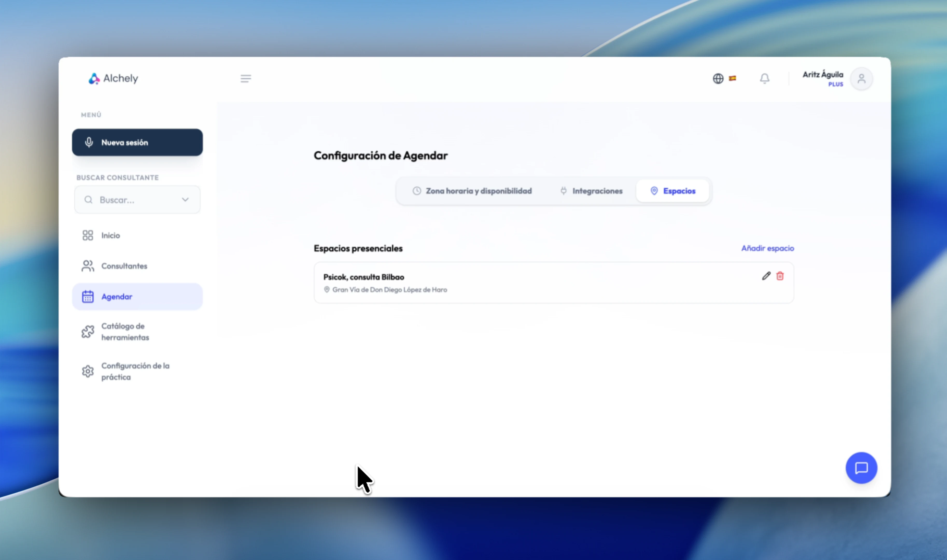Delete Psicok, consulta Bilbao space

tap(780, 276)
